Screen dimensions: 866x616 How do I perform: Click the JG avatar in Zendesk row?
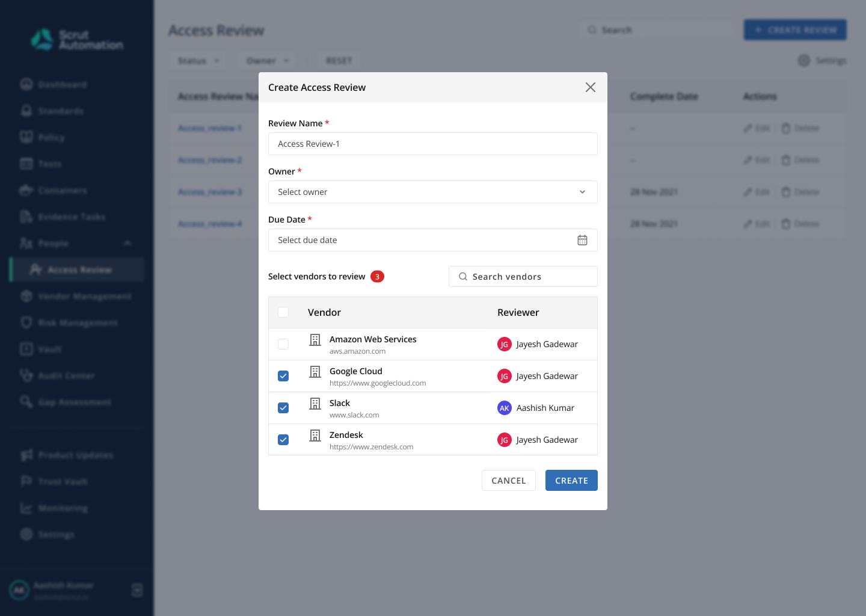[505, 440]
